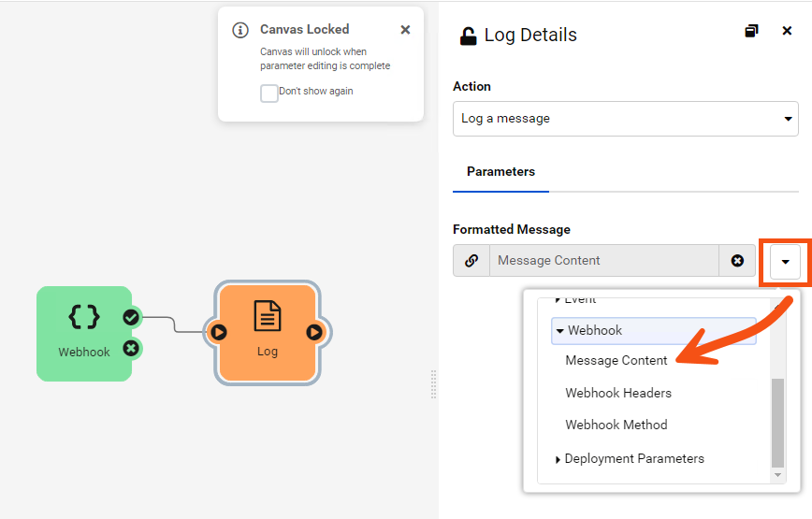Click the Log node output play connector

pos(314,332)
